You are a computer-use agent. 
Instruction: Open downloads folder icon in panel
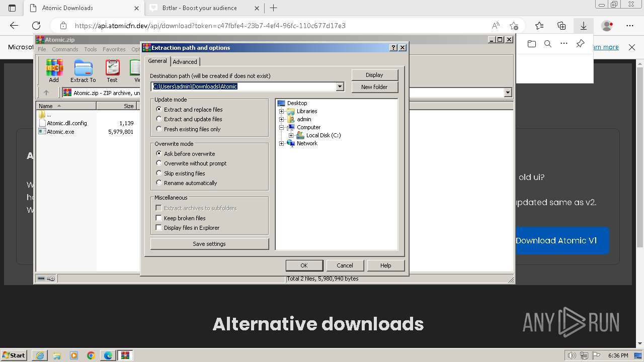coord(532,44)
